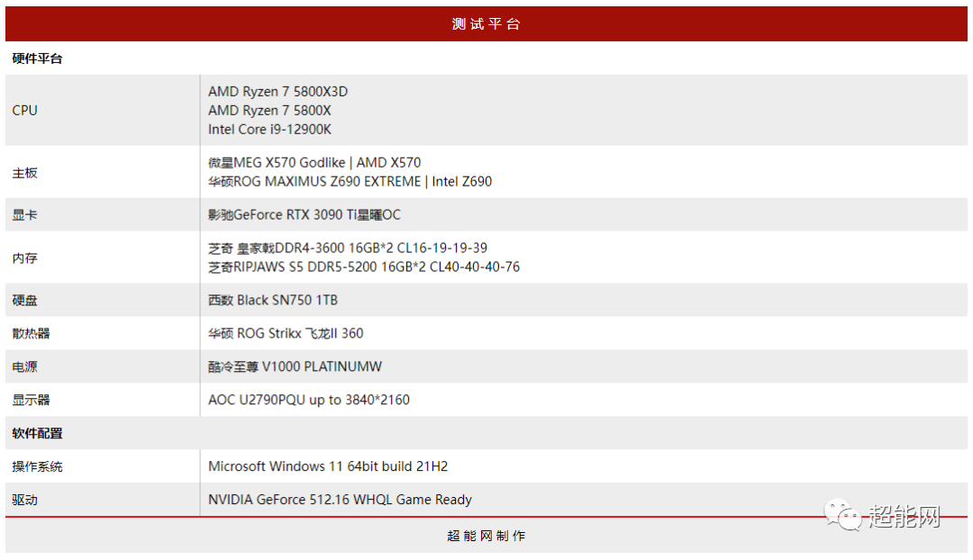Click the 硬盘 row label
The height and width of the screenshot is (560, 973).
tap(25, 301)
